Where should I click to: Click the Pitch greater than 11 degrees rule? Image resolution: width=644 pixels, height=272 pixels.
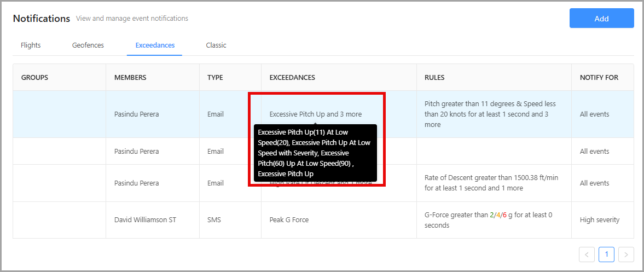(x=490, y=114)
